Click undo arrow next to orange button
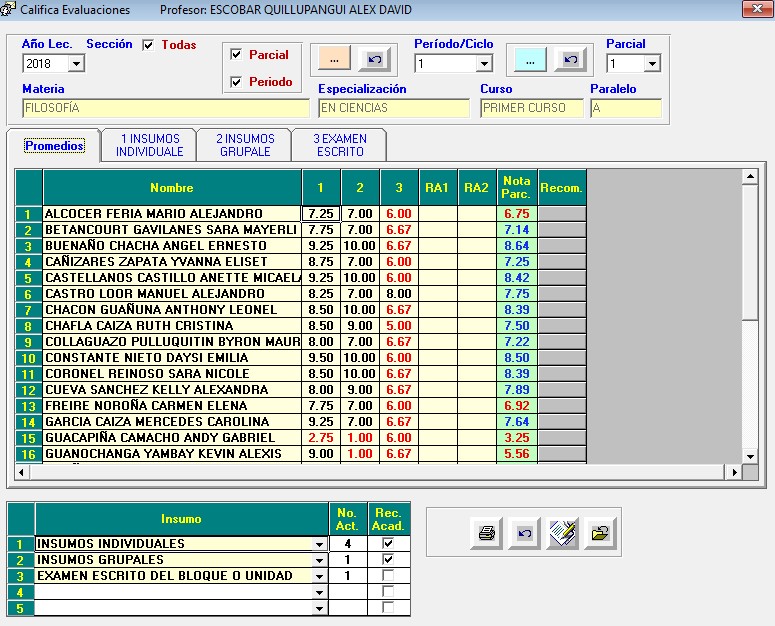This screenshot has width=775, height=626. click(x=373, y=60)
